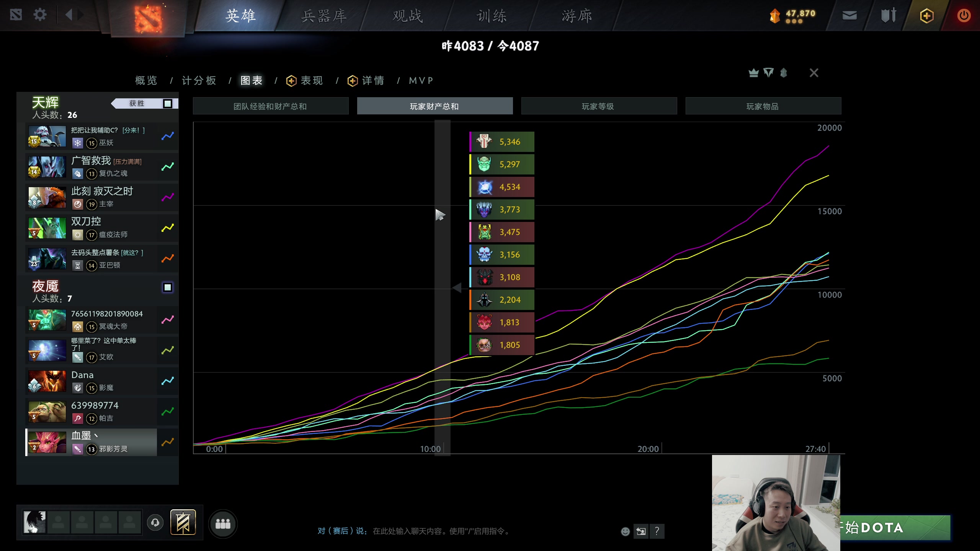980x551 pixels.
Task: Toggle yellow graph line for 瘟疫法师 player
Action: [168, 228]
